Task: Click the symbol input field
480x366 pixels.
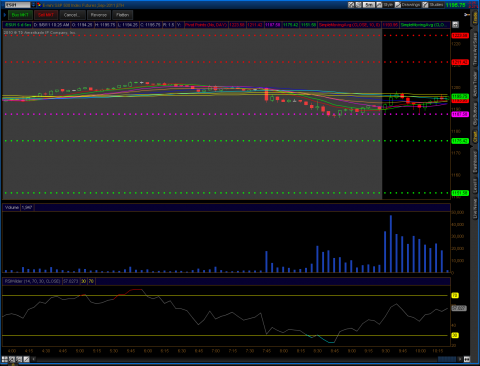Action: pos(17,5)
